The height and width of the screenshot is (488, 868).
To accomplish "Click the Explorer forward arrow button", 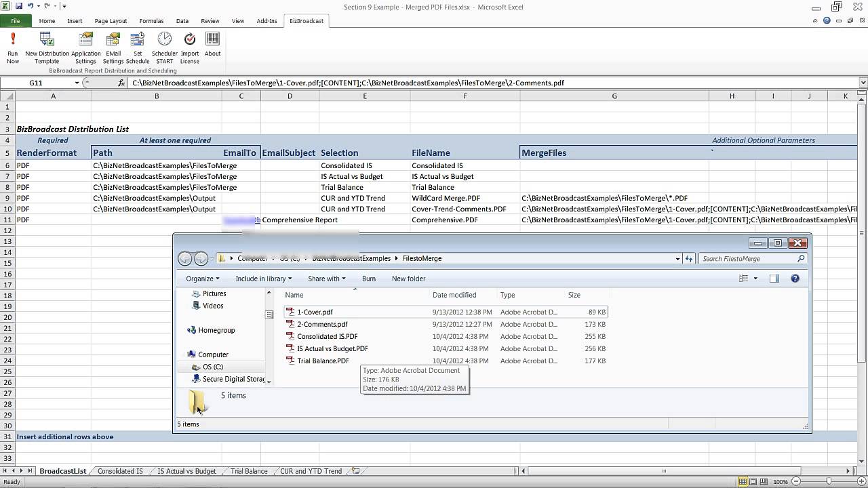I will [x=201, y=258].
